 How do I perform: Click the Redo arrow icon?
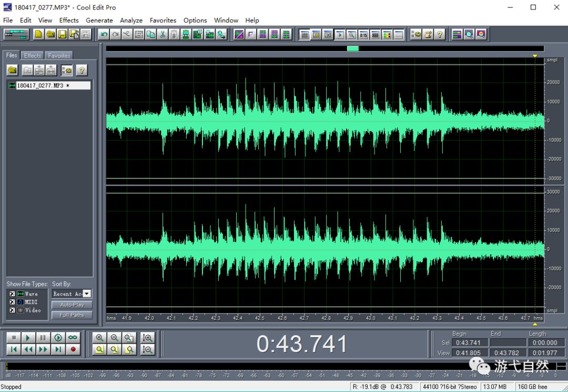pyautogui.click(x=115, y=34)
